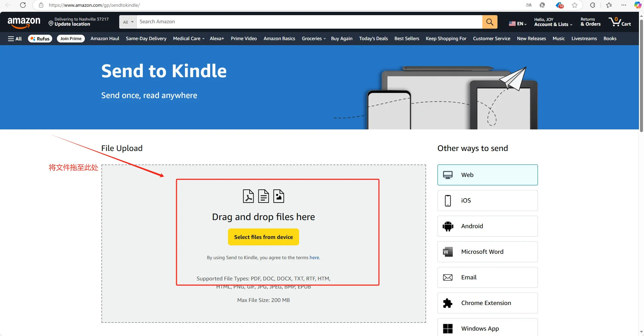
Task: Click the page vertical scrollbar thumb
Action: click(x=641, y=76)
